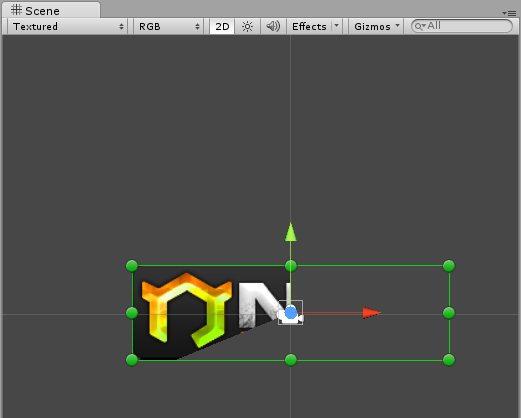521x418 pixels.
Task: Click the top-middle green resize handle
Action: 291,266
